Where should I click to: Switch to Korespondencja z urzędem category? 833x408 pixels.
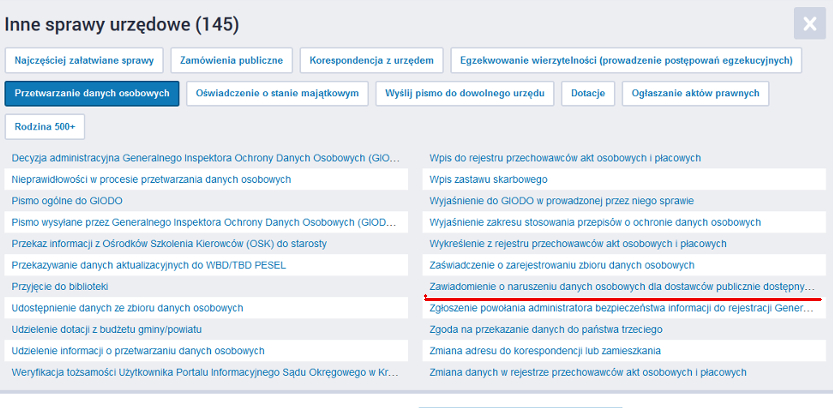[370, 61]
